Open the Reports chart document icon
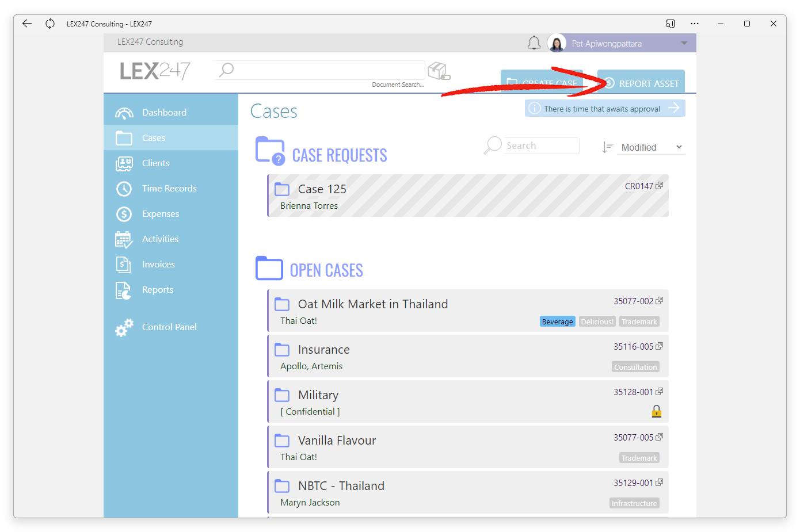Screen dimensions: 800x532 click(x=123, y=290)
